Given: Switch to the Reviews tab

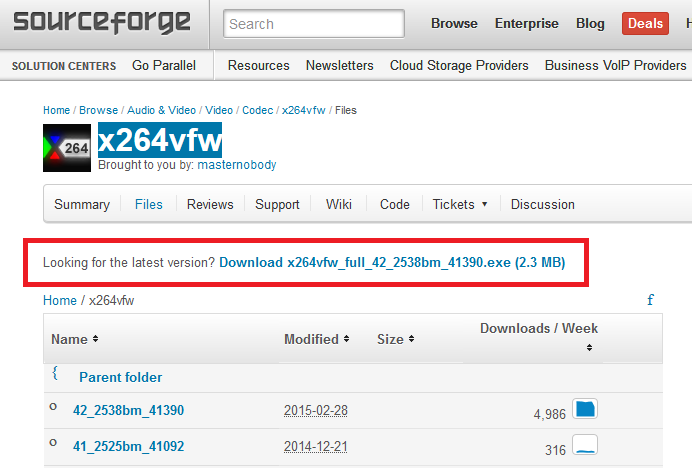Looking at the screenshot, I should click(210, 204).
